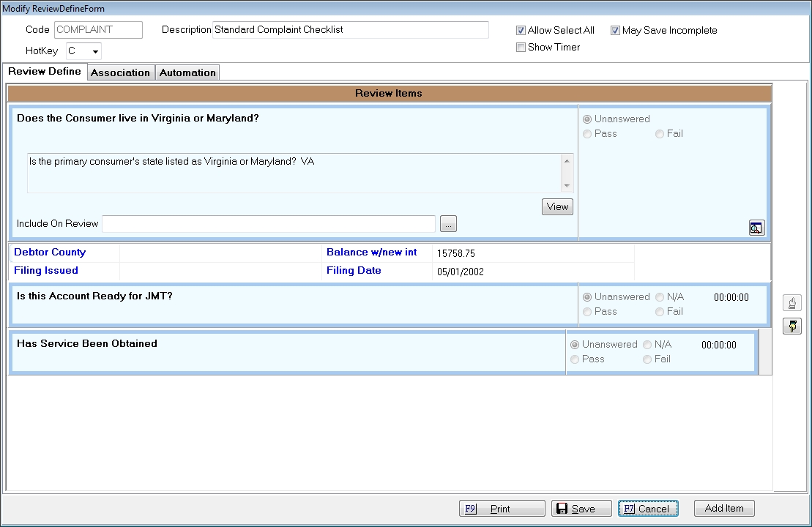Switch to the Association tab
The height and width of the screenshot is (527, 812).
(120, 72)
